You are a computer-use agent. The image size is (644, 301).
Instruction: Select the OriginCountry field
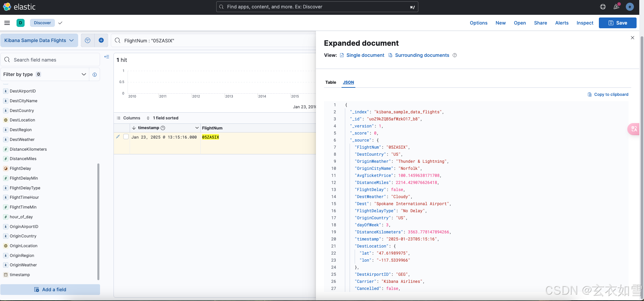click(23, 236)
